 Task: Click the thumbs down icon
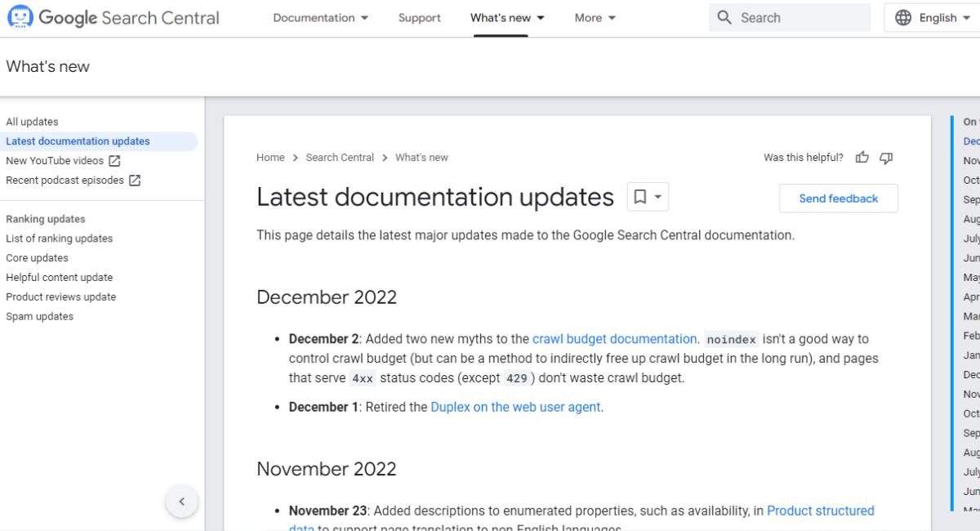pyautogui.click(x=886, y=158)
